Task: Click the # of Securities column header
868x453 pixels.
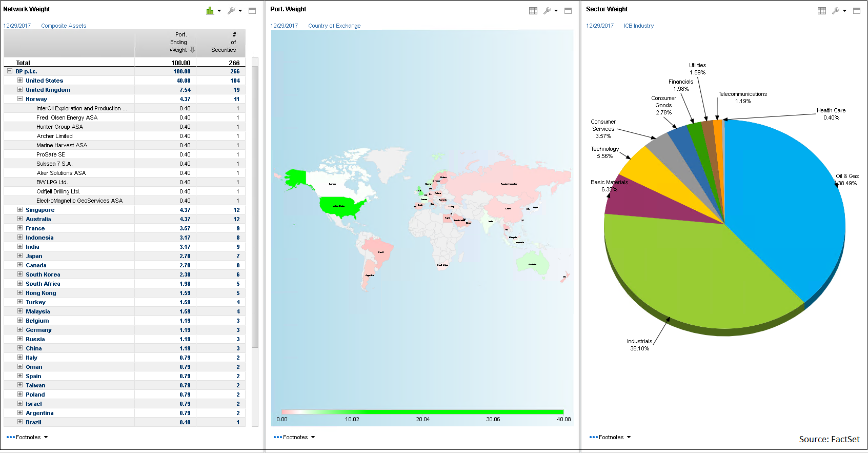Action: point(221,43)
